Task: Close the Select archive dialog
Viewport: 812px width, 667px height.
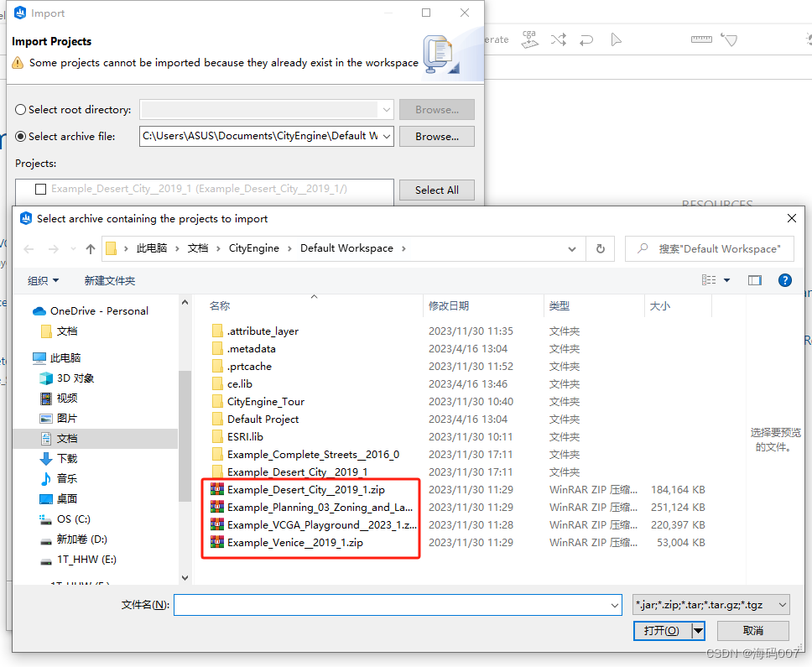Action: tap(791, 218)
